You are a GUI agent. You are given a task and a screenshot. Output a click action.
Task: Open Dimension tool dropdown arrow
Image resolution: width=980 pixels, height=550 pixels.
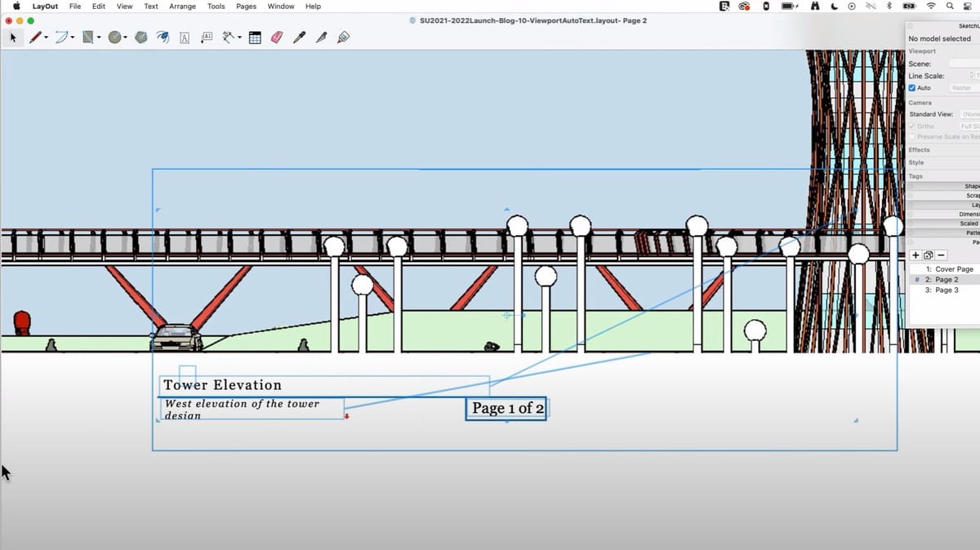(x=239, y=38)
